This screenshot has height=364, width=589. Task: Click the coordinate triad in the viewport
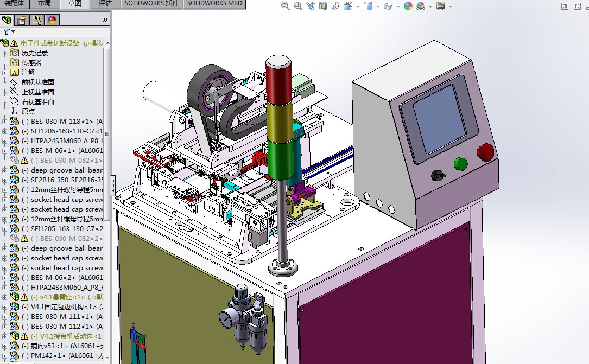[x=138, y=338]
